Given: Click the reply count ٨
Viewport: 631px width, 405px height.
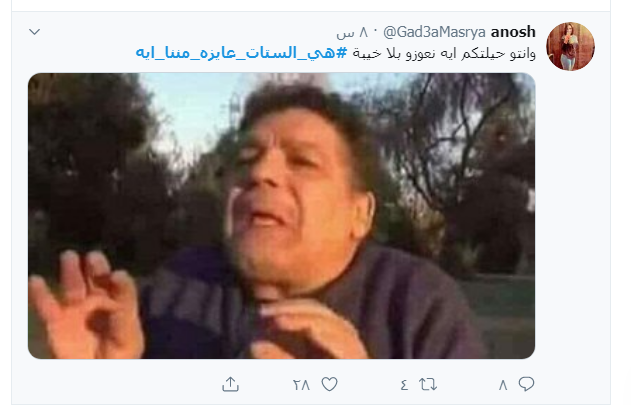Looking at the screenshot, I should [503, 386].
